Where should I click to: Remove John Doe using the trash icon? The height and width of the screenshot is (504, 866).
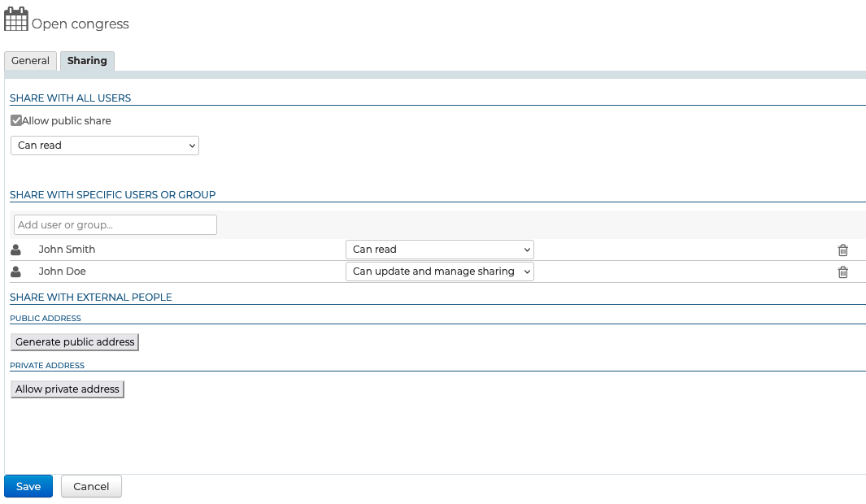[842, 272]
